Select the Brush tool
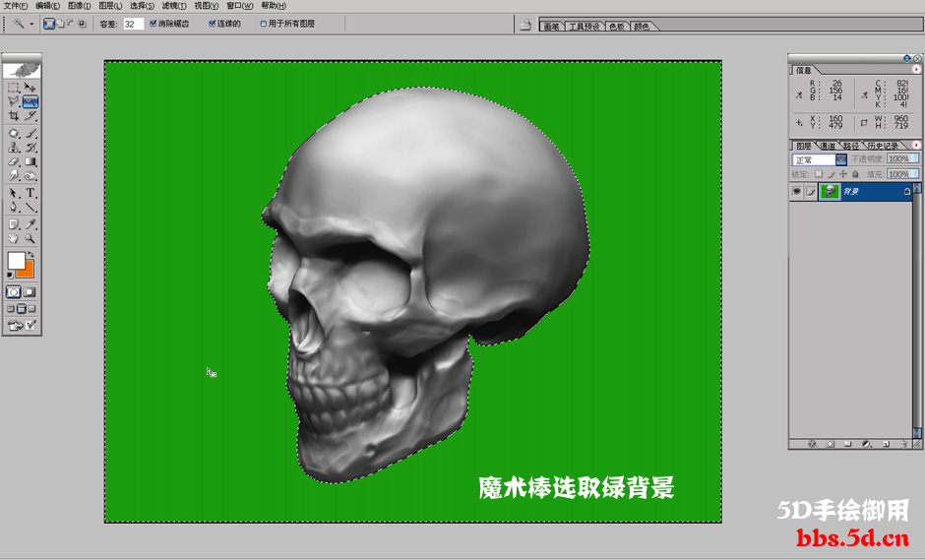The height and width of the screenshot is (560, 925). tap(31, 134)
